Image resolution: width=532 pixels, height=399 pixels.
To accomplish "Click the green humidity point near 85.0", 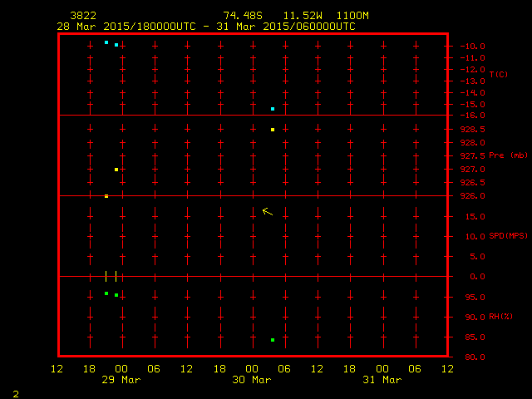I will 273,340.
